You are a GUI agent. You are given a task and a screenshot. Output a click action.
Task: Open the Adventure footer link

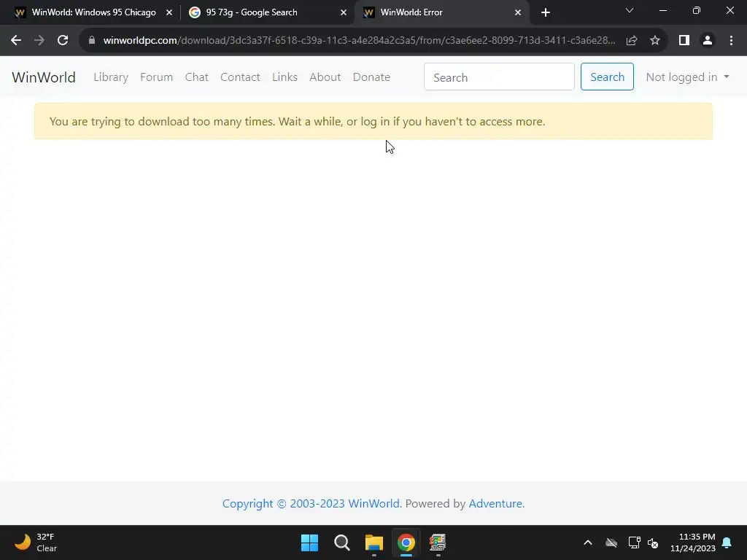496,503
